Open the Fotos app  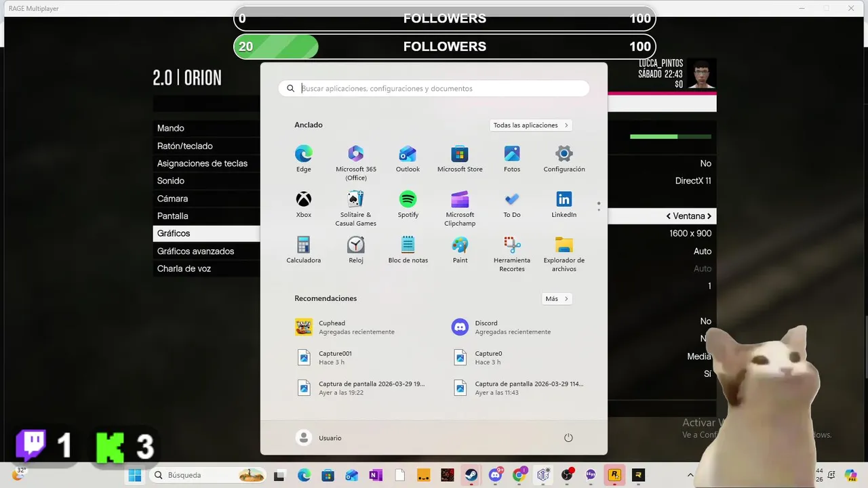click(512, 159)
